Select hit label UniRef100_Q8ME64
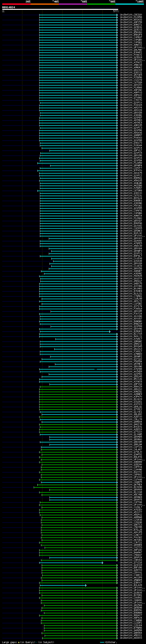146x644 pixels. point(131,422)
